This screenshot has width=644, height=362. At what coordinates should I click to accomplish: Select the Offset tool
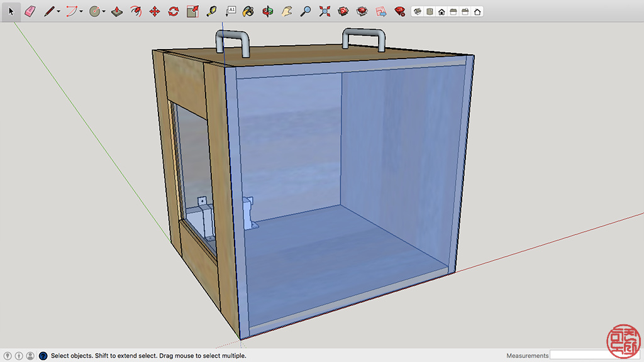click(136, 11)
